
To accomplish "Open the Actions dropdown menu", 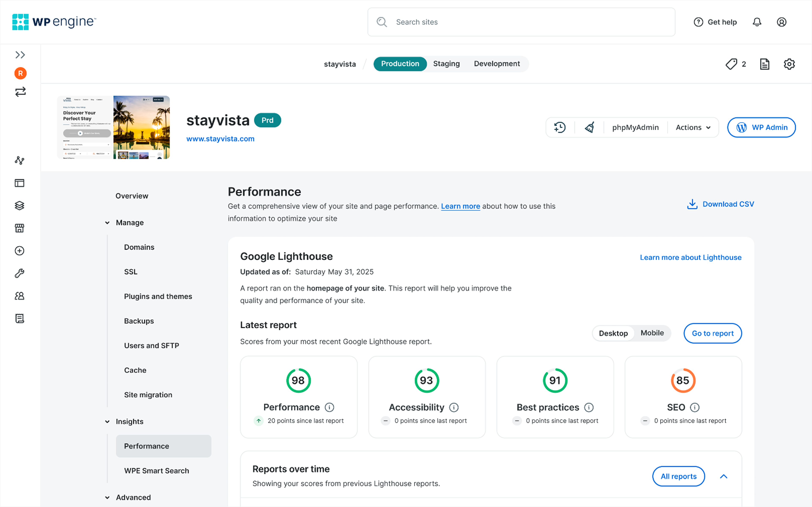I will (693, 127).
